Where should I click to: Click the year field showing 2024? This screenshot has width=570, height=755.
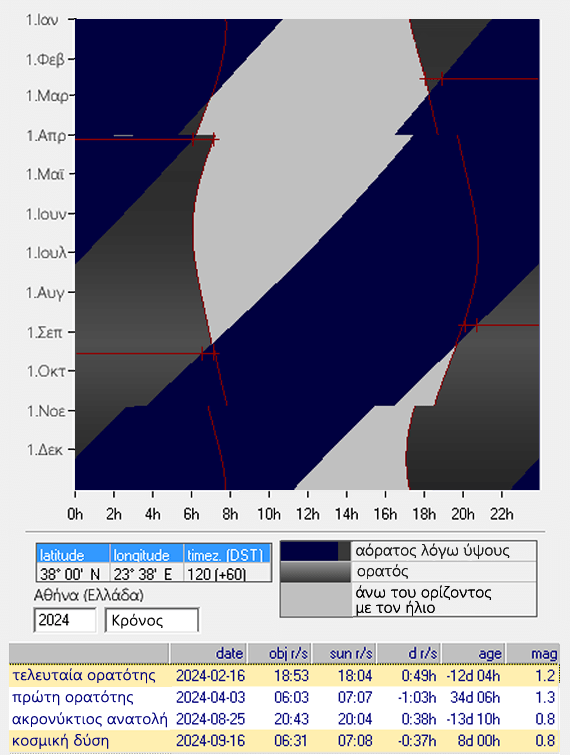65,620
